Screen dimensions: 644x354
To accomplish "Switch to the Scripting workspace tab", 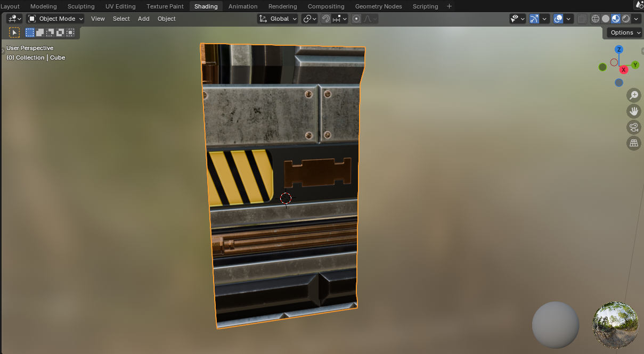I will (x=425, y=6).
